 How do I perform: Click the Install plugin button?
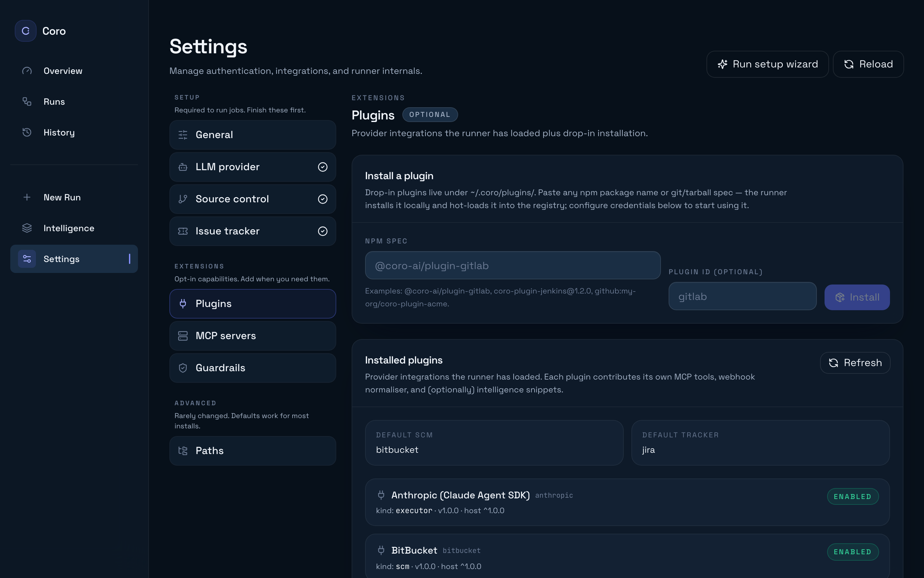tap(857, 297)
